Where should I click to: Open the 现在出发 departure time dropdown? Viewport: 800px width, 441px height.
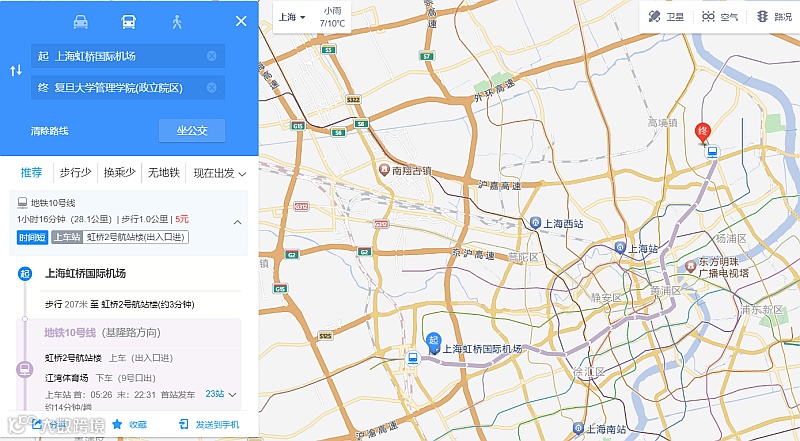[x=219, y=173]
